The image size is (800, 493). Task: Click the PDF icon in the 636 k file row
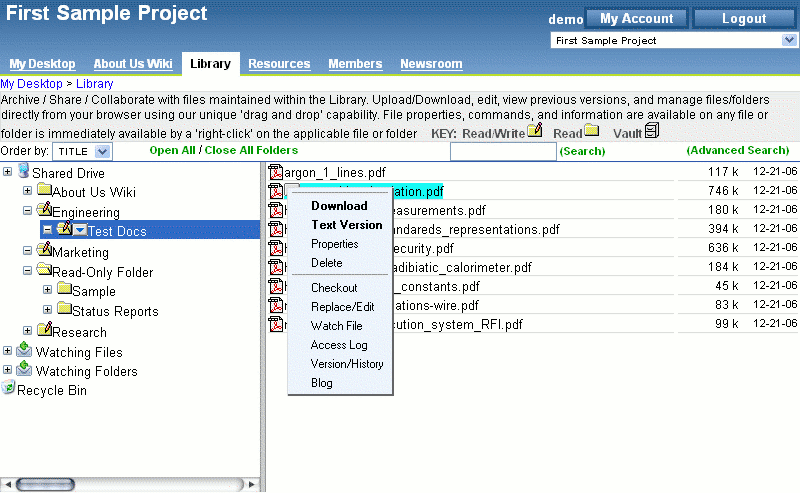point(276,248)
